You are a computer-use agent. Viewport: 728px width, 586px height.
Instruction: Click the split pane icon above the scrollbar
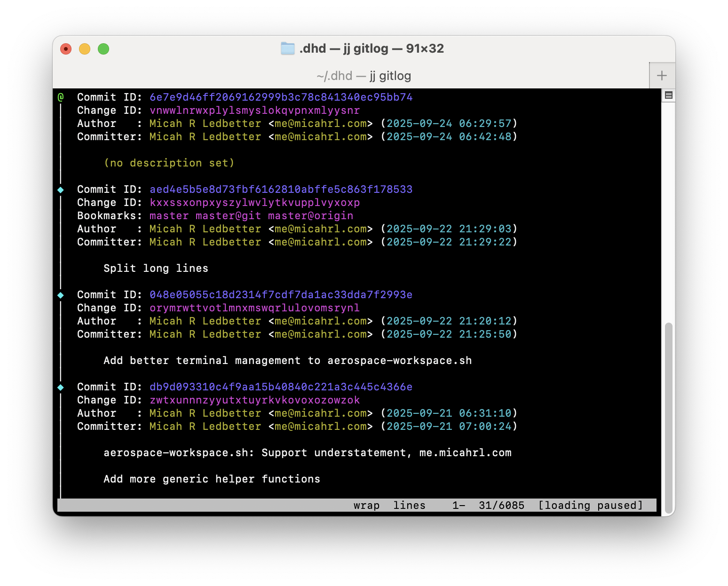(x=668, y=95)
